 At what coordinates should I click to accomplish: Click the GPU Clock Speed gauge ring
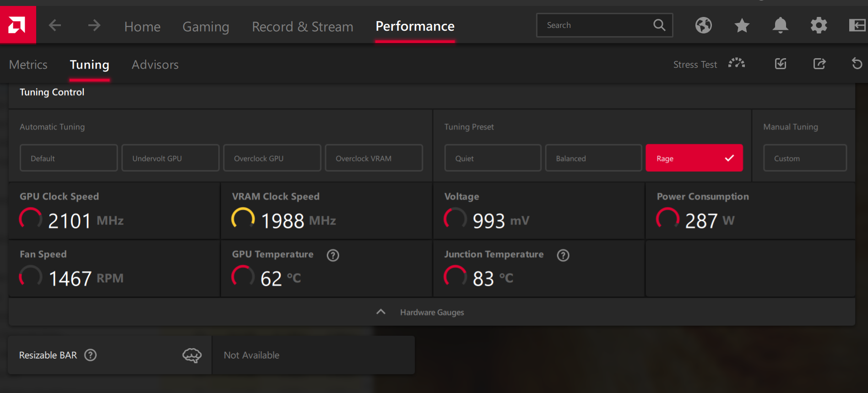coord(31,219)
